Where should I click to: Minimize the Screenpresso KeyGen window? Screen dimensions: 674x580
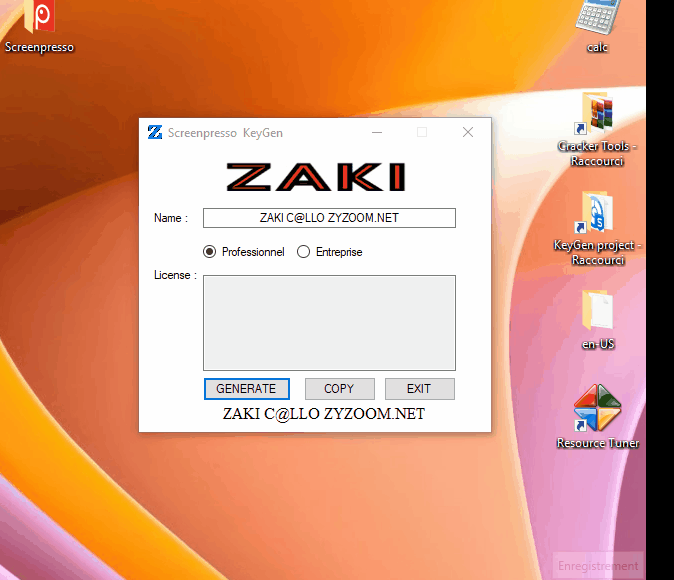tap(377, 132)
